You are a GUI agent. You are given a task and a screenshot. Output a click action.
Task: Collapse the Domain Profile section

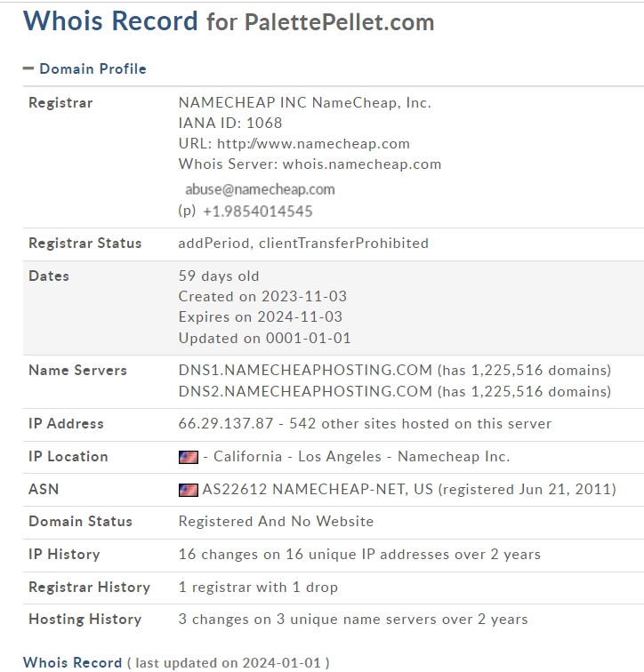pyautogui.click(x=28, y=68)
